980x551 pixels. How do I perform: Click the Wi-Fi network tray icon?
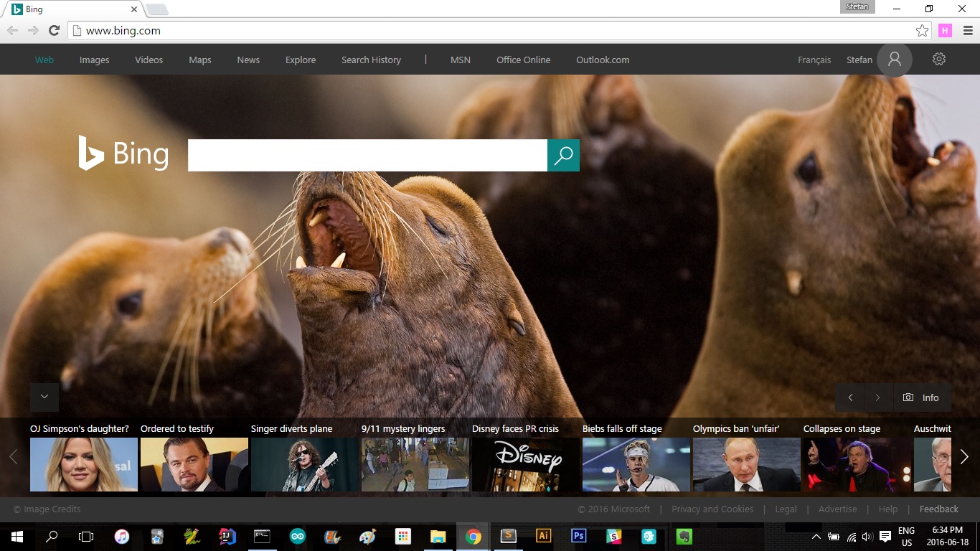(852, 537)
